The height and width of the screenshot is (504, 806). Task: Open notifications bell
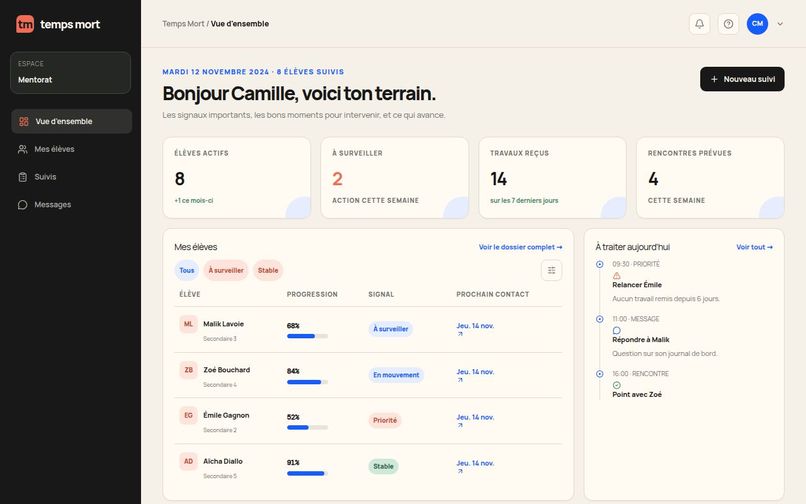[699, 24]
